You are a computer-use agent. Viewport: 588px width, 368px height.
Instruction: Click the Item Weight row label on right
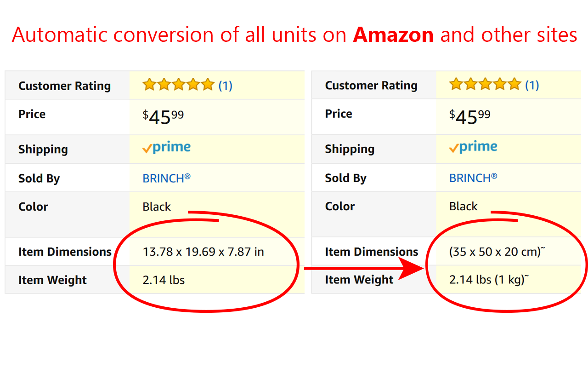[x=359, y=280]
